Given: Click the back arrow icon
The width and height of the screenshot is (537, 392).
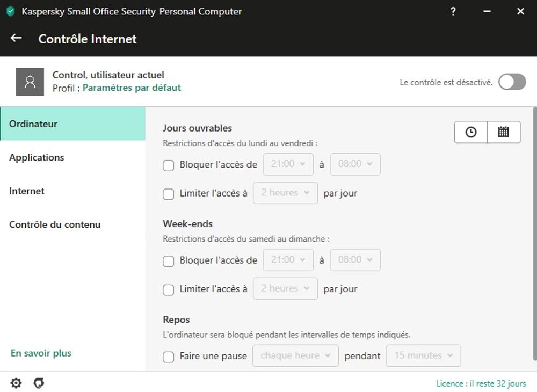Looking at the screenshot, I should coord(16,38).
